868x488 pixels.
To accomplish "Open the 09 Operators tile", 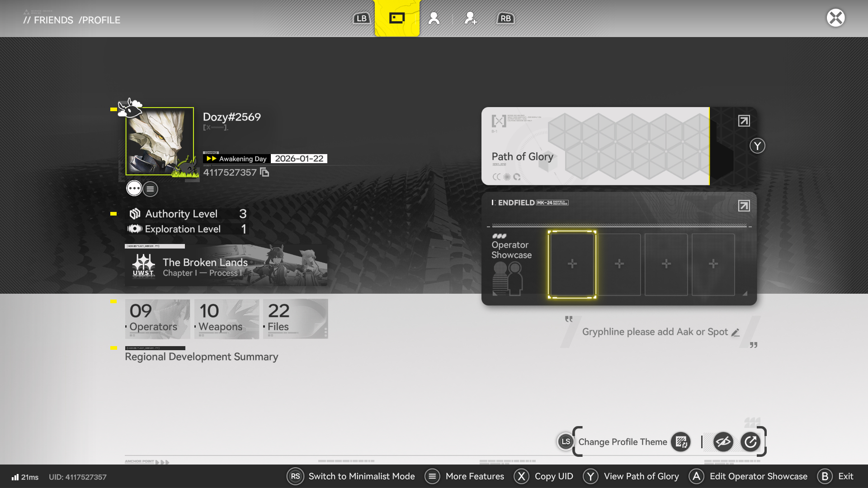I will 157,319.
